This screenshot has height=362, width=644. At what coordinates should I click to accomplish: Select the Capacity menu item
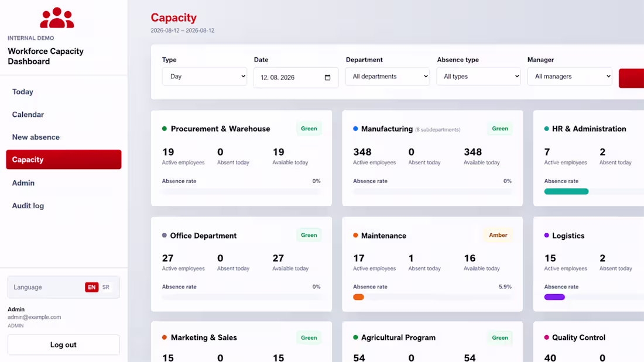coord(64,159)
